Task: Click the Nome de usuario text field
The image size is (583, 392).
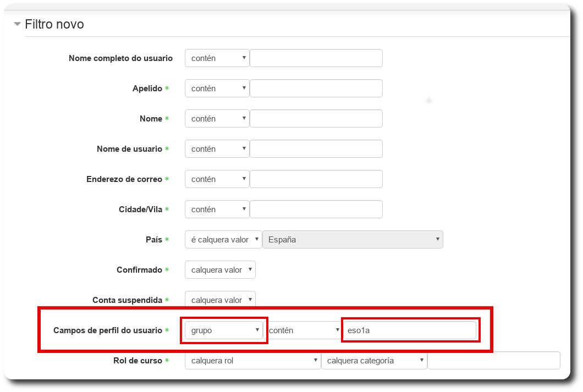Action: coord(316,149)
